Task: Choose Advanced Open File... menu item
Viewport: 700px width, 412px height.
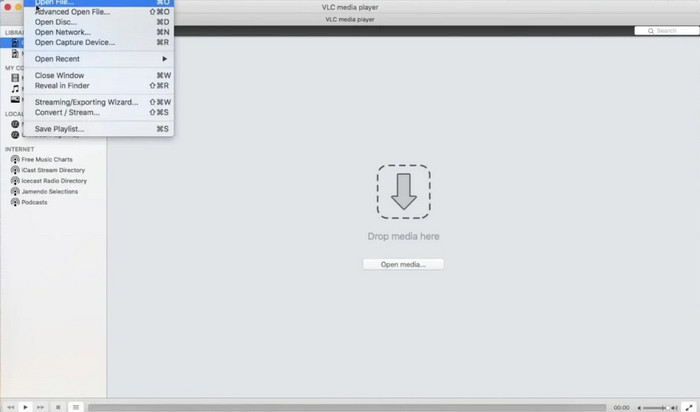Action: click(x=99, y=12)
